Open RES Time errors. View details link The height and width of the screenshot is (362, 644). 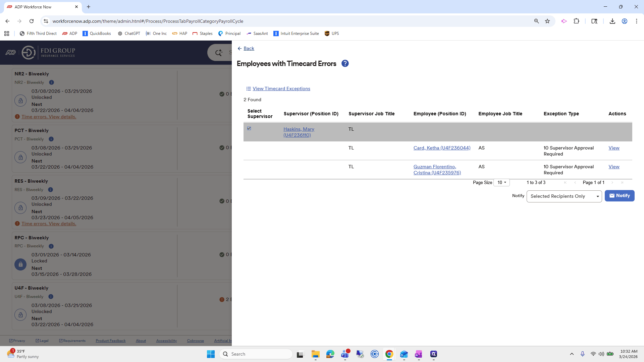tap(49, 224)
